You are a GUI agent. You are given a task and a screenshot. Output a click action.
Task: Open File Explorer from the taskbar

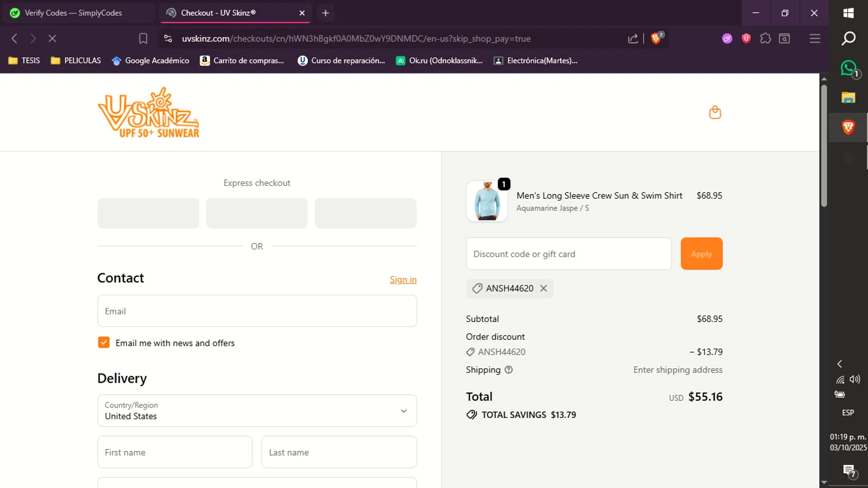(x=848, y=98)
